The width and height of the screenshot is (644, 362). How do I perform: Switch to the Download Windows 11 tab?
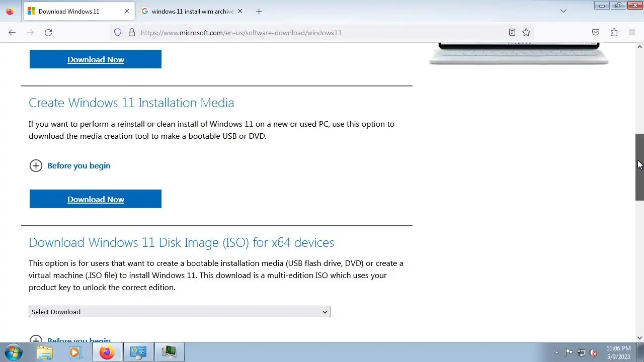coord(78,11)
